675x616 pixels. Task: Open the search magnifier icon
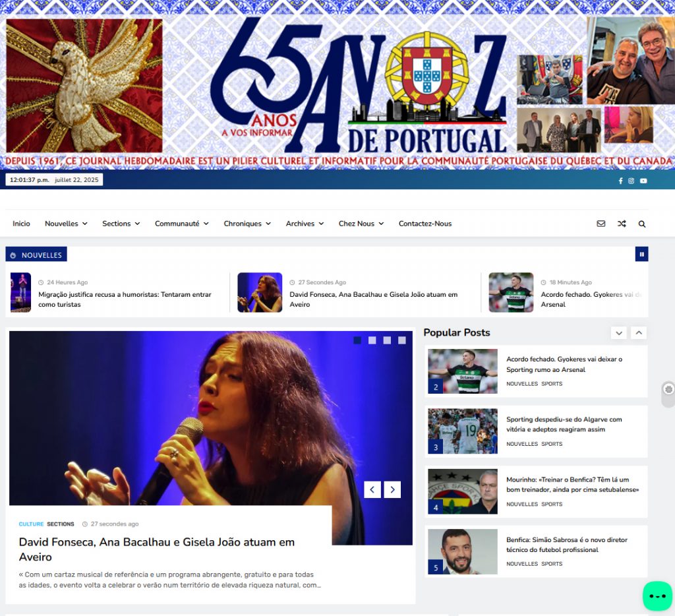point(642,224)
